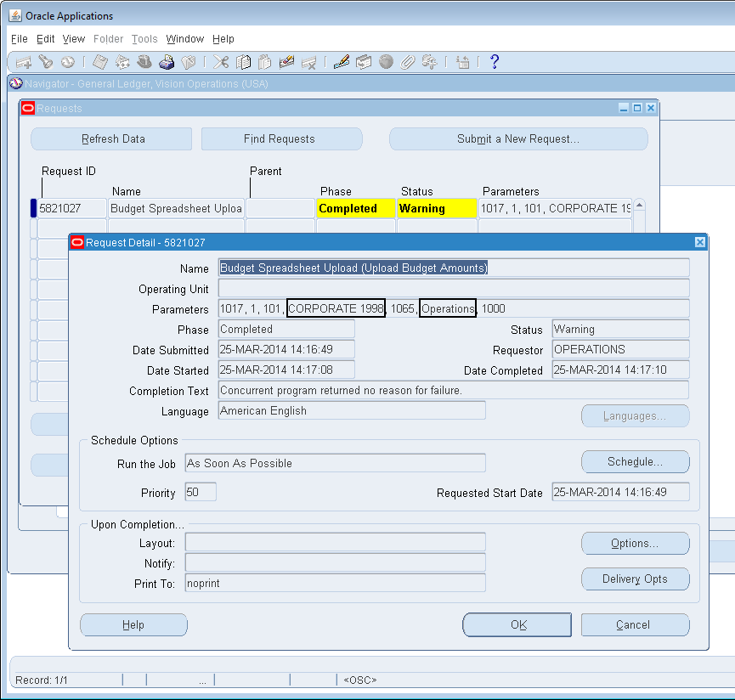Click the red Oracle icon in Requests title
This screenshot has width=735, height=700.
click(x=28, y=108)
